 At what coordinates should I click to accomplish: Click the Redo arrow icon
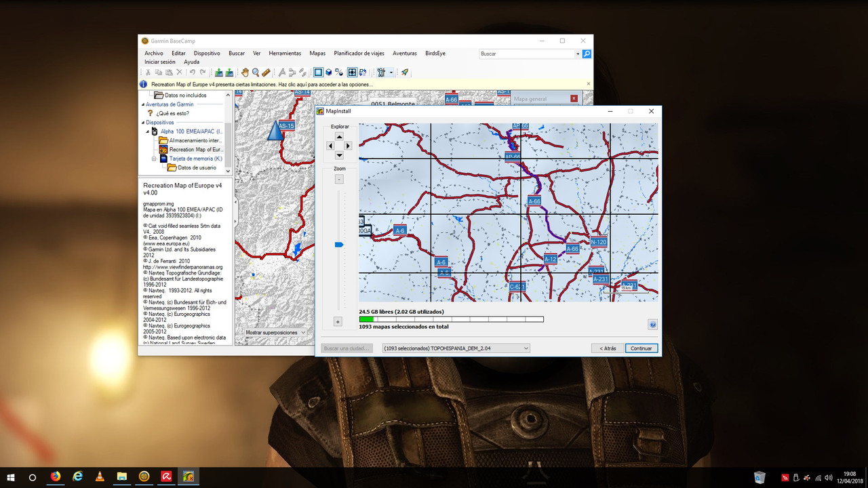pyautogui.click(x=203, y=72)
